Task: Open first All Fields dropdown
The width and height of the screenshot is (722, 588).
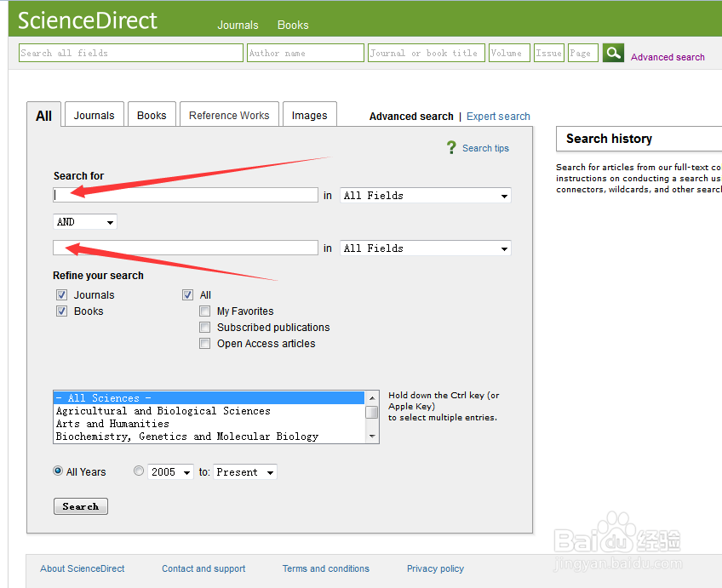Action: [x=426, y=196]
